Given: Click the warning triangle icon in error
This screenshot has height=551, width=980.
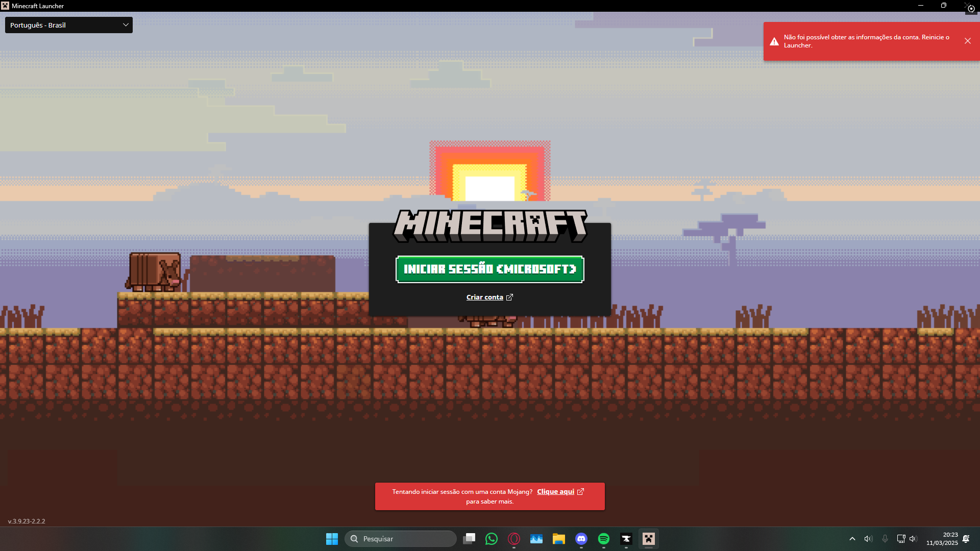Looking at the screenshot, I should pyautogui.click(x=774, y=41).
